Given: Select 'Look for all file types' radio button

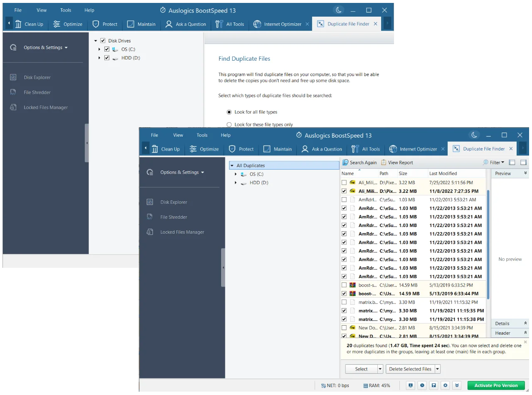Looking at the screenshot, I should point(229,112).
